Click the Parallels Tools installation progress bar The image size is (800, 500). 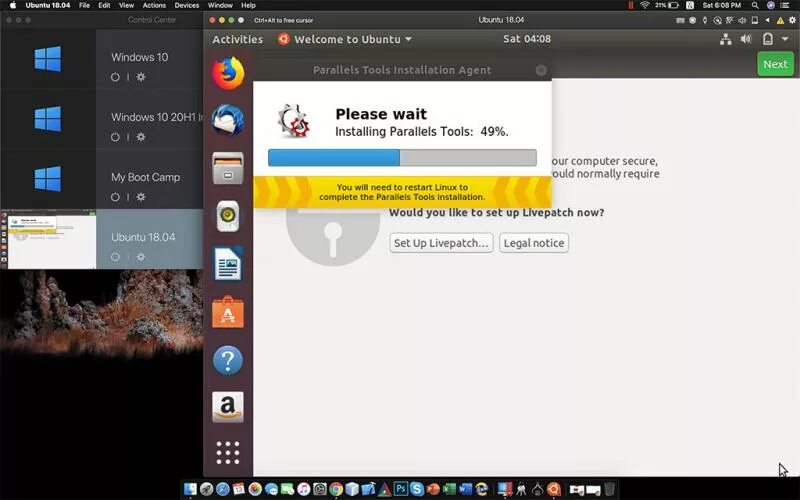coord(402,158)
